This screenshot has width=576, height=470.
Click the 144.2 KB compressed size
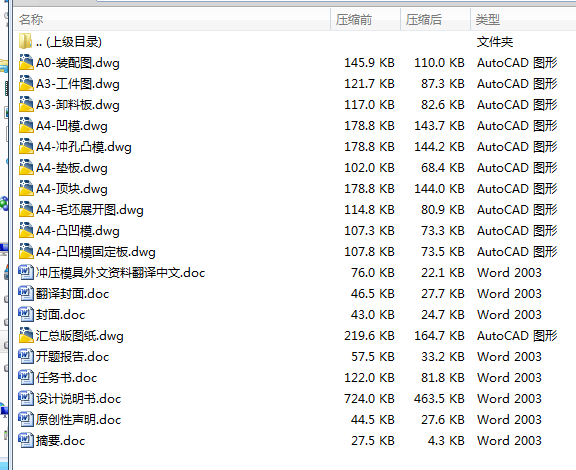point(439,147)
